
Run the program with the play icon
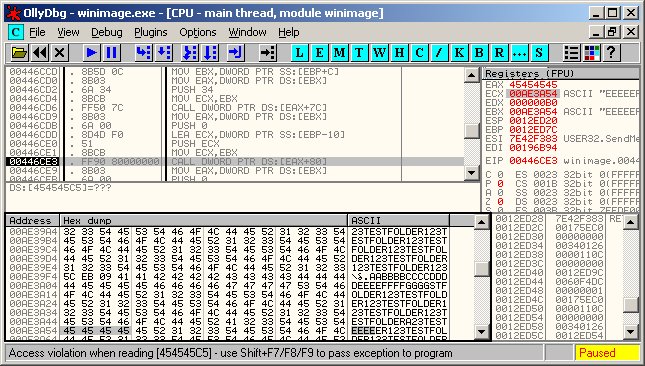(91, 53)
